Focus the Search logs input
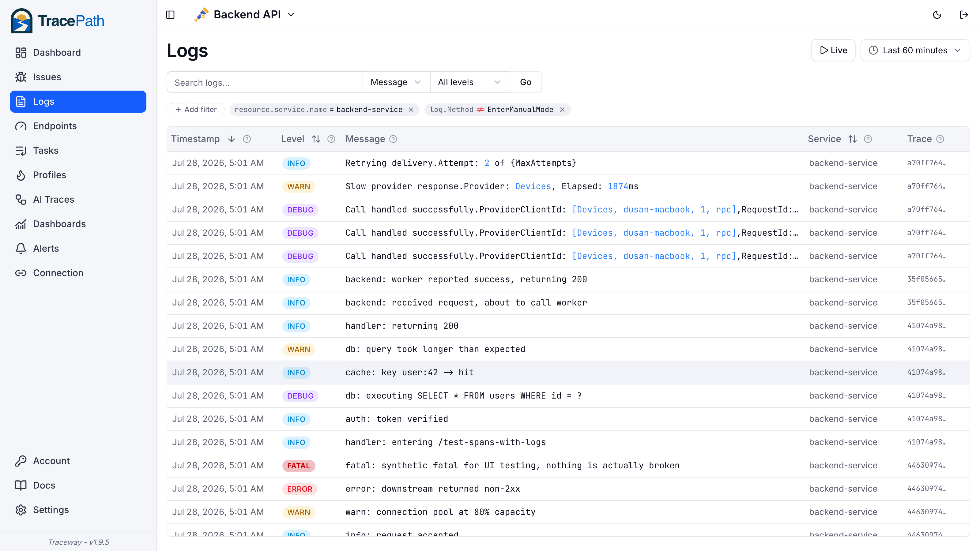980x551 pixels. [x=265, y=82]
